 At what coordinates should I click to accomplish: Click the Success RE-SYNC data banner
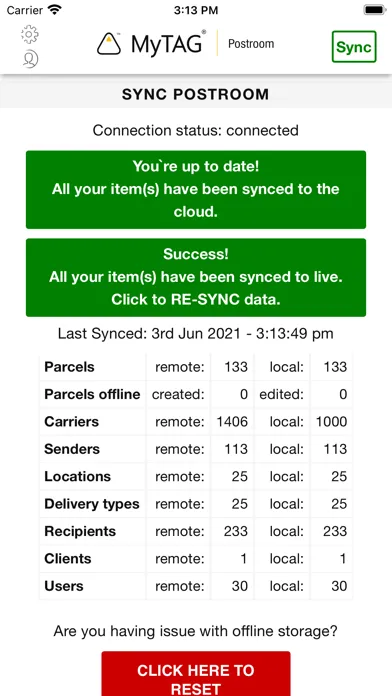[196, 277]
